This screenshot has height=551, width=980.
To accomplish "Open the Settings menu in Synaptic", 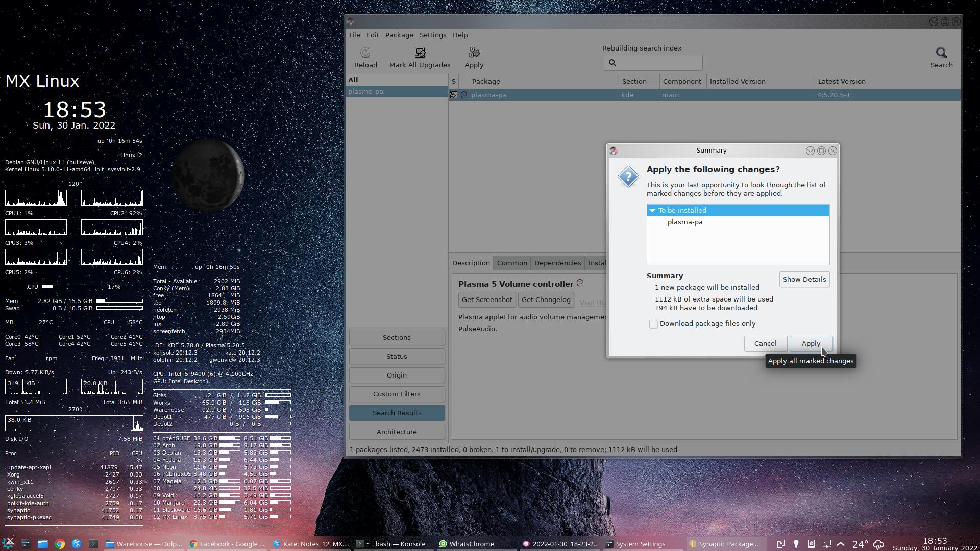I will coord(433,35).
